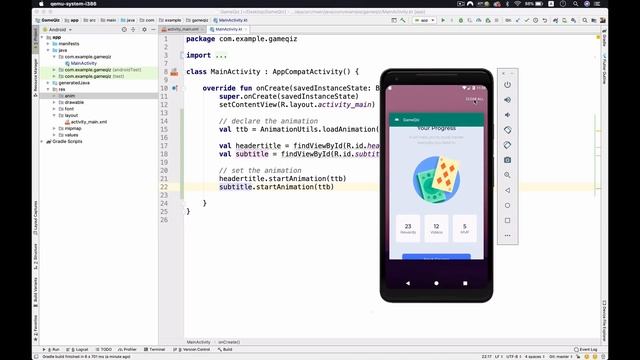Click the override gutter icon on line 10
Image resolution: width=640 pixels, height=360 pixels.
click(x=174, y=88)
